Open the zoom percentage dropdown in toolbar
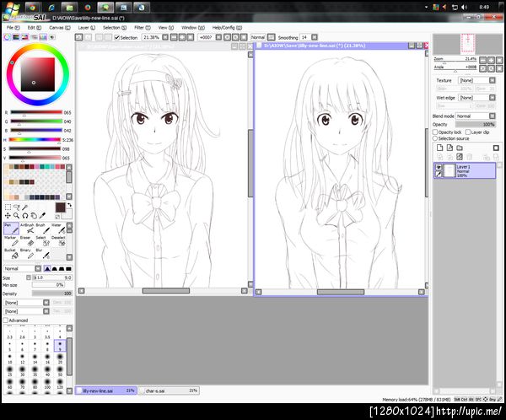The image size is (506, 420). pos(165,37)
